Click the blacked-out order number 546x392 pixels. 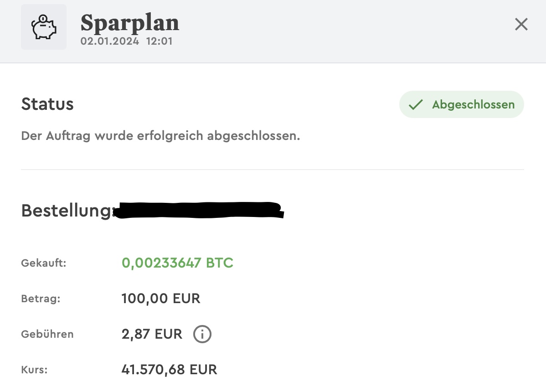(x=198, y=211)
